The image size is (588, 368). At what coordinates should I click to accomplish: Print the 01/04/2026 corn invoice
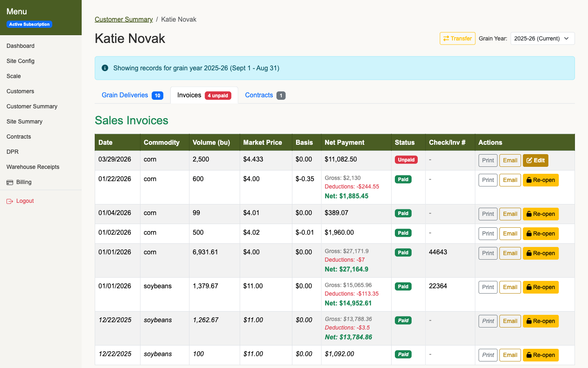pos(488,214)
